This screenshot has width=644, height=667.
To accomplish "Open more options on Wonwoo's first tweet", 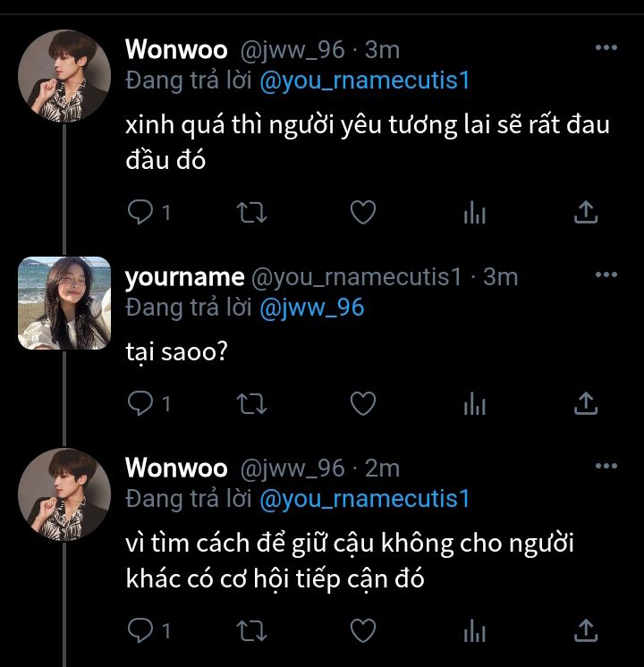I will pyautogui.click(x=606, y=47).
